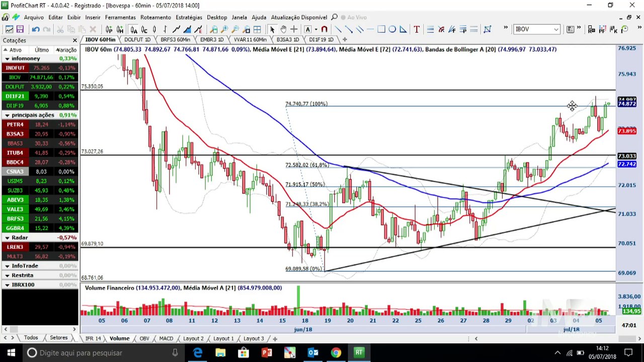Save the workspace with the floppy icon
This screenshot has width=644, height=362.
click(x=20, y=30)
